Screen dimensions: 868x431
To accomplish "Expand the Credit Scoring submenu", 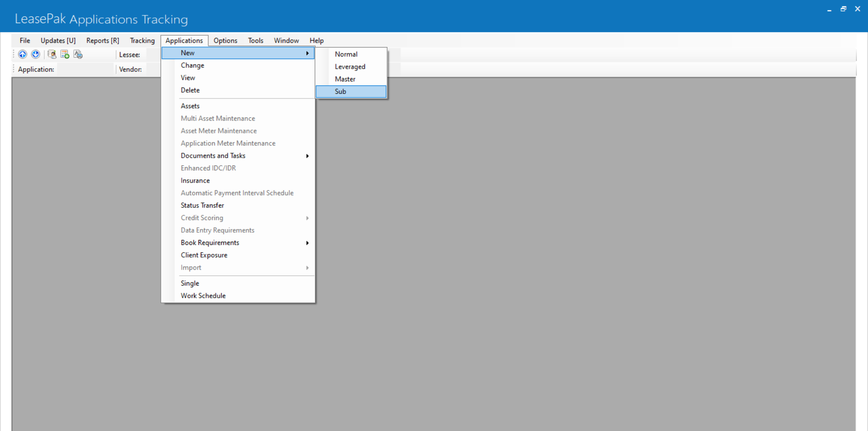I will click(238, 218).
